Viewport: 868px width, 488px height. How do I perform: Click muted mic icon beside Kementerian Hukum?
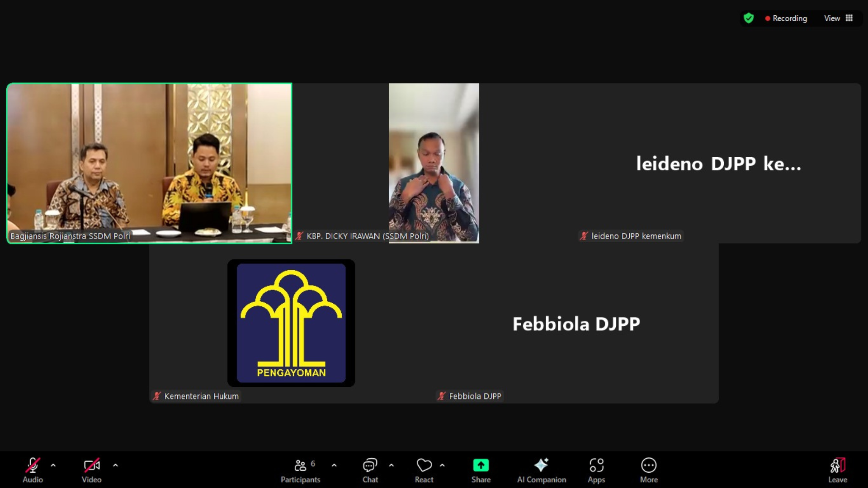tap(157, 396)
